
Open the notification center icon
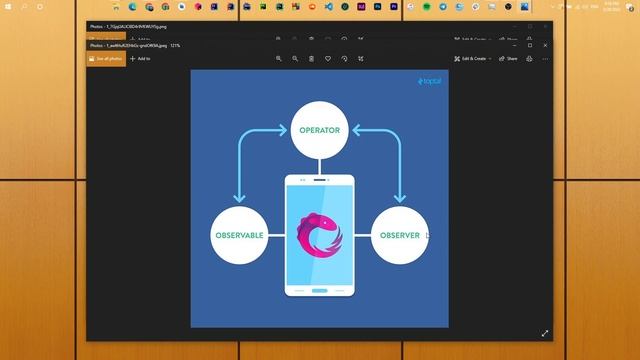click(631, 7)
